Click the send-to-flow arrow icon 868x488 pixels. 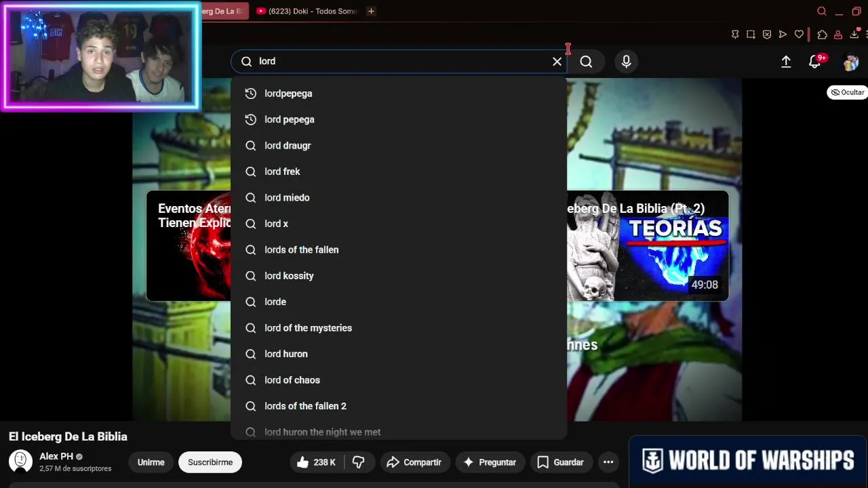pyautogui.click(x=783, y=35)
